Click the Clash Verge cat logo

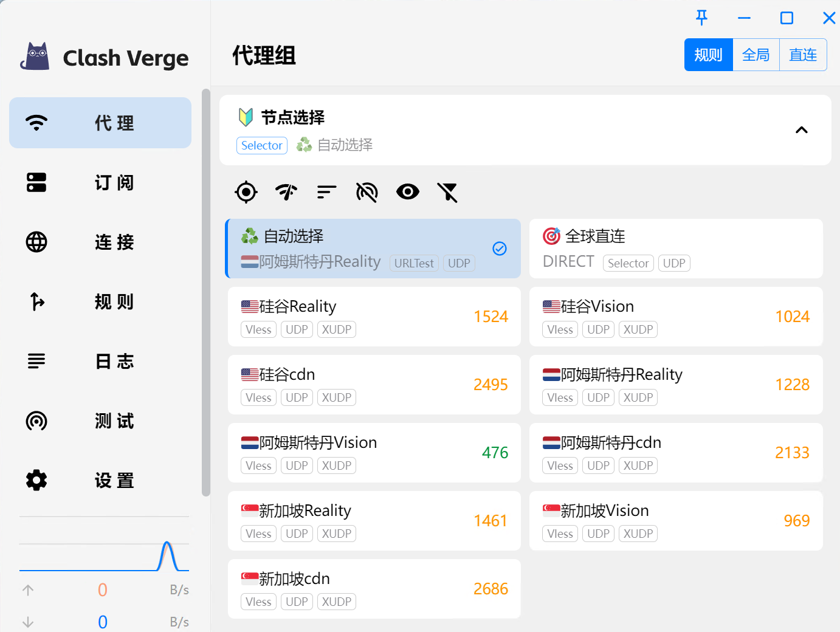point(35,57)
